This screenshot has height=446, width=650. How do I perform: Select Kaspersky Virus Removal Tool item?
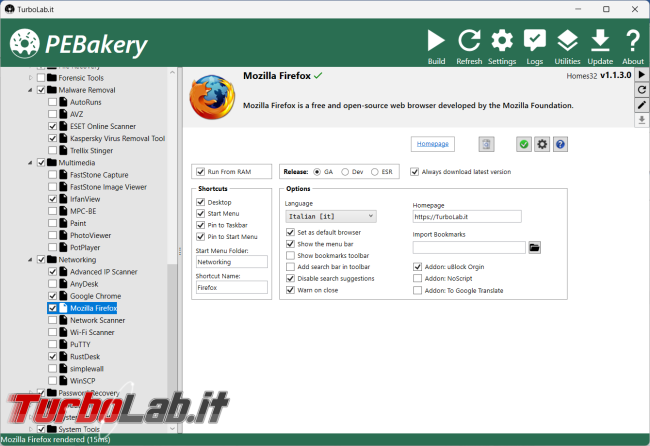click(x=117, y=138)
